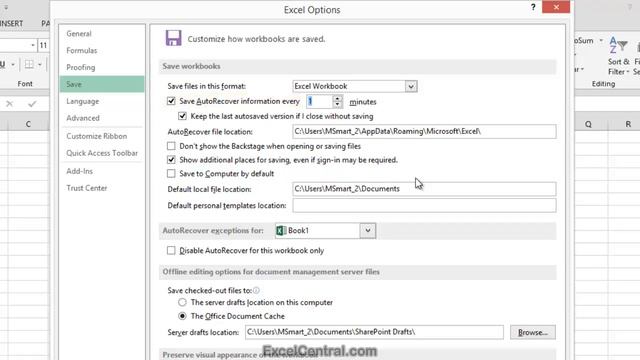640x360 pixels.
Task: Select server drafts location radio option
Action: pos(182,302)
